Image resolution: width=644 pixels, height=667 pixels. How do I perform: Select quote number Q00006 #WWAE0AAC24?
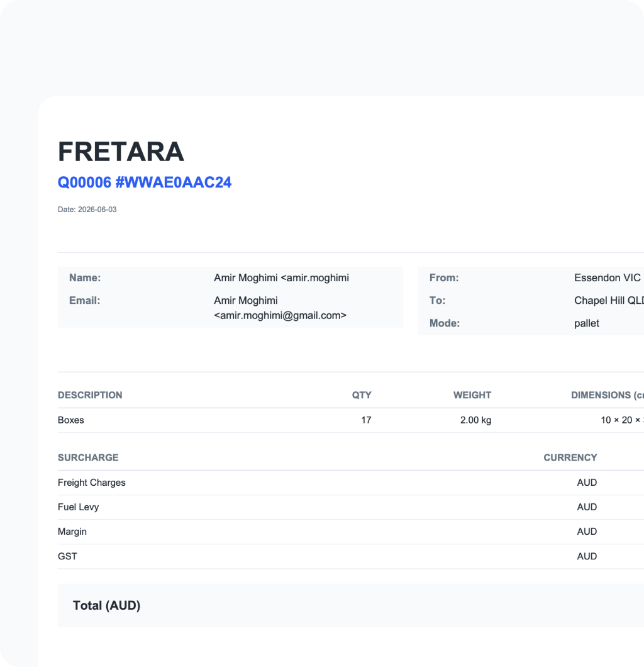coord(145,182)
